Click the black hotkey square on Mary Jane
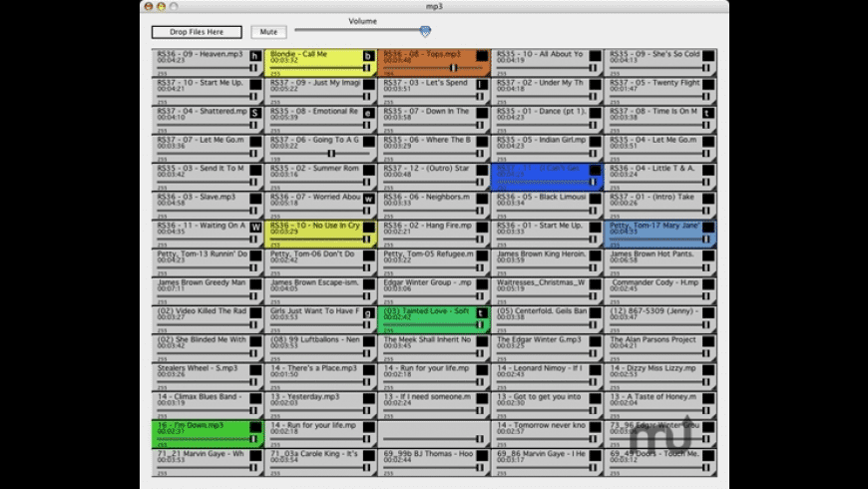 [708, 228]
